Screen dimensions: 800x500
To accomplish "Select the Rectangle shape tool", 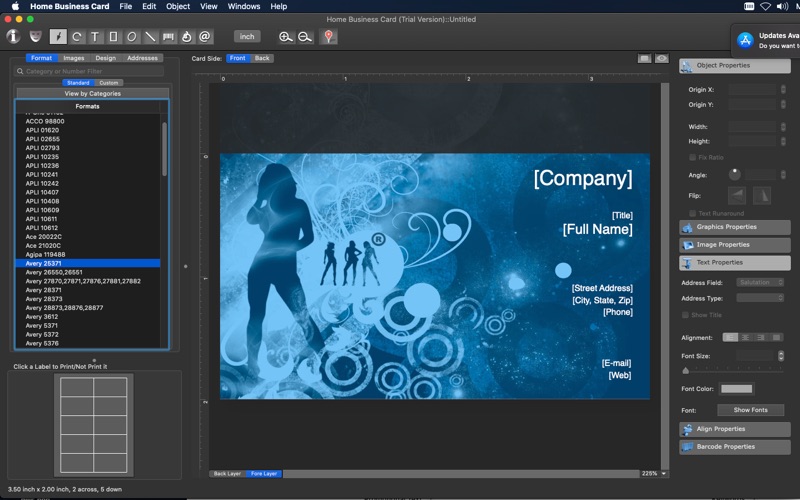I will (x=113, y=37).
